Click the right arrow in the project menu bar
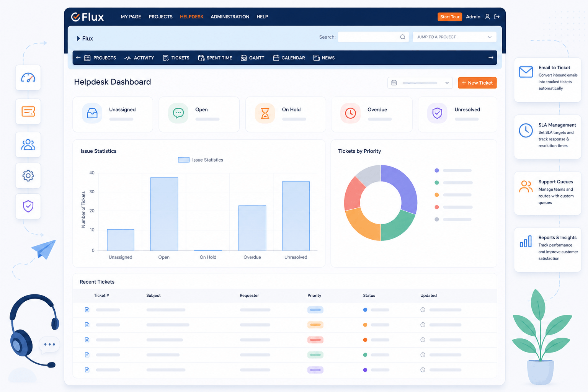 click(491, 58)
